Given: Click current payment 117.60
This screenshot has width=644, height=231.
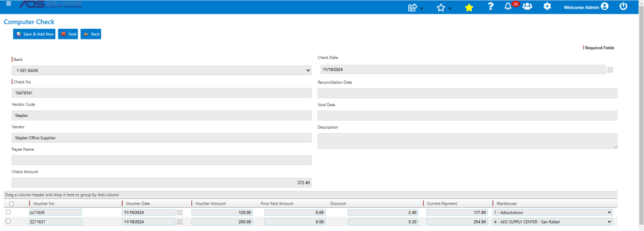Looking at the screenshot, I should [457, 213].
